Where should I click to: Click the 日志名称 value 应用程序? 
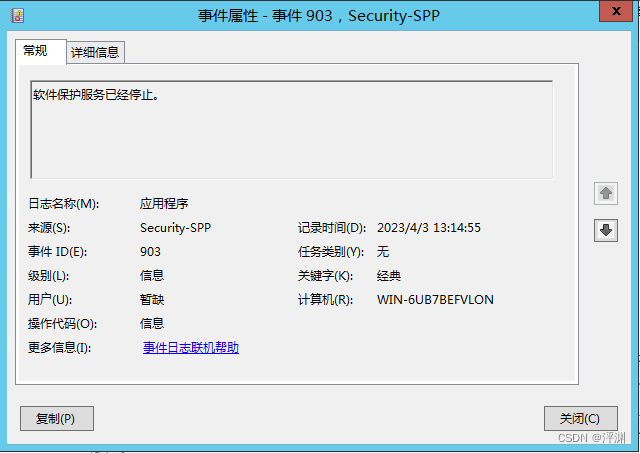[x=164, y=204]
